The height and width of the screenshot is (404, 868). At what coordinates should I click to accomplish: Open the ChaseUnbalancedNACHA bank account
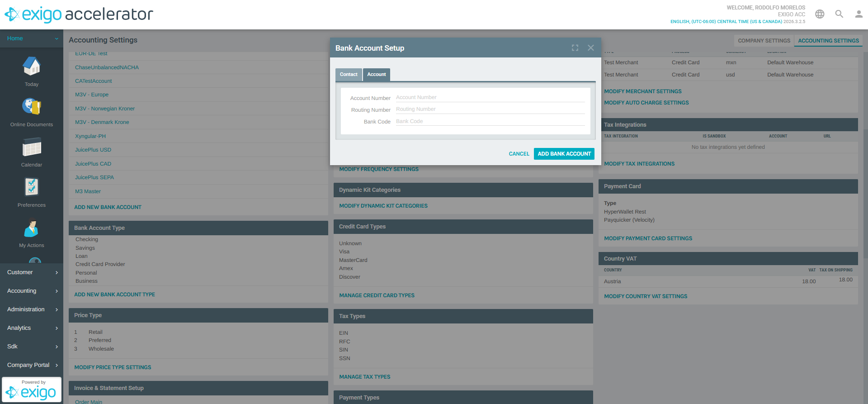point(107,67)
